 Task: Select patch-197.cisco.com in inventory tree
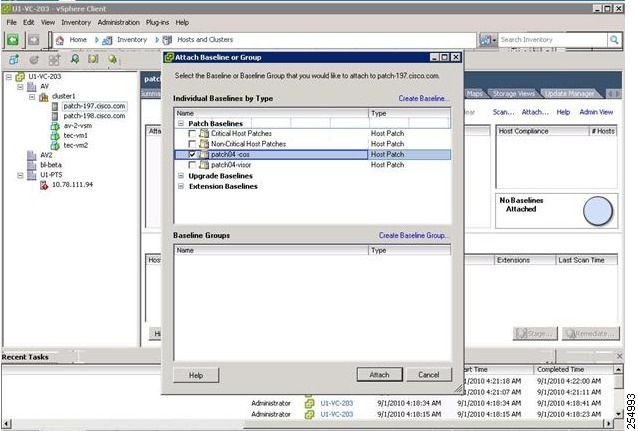[x=94, y=106]
